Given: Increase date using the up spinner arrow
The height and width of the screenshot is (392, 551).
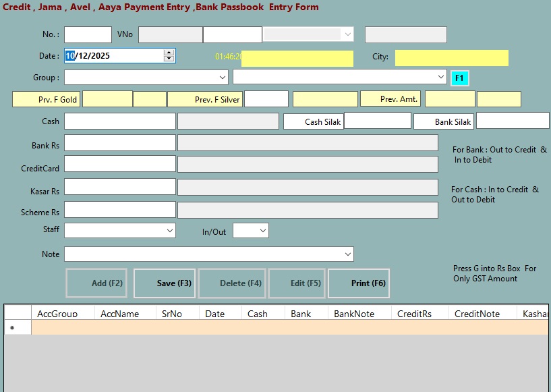Looking at the screenshot, I should pyautogui.click(x=169, y=53).
